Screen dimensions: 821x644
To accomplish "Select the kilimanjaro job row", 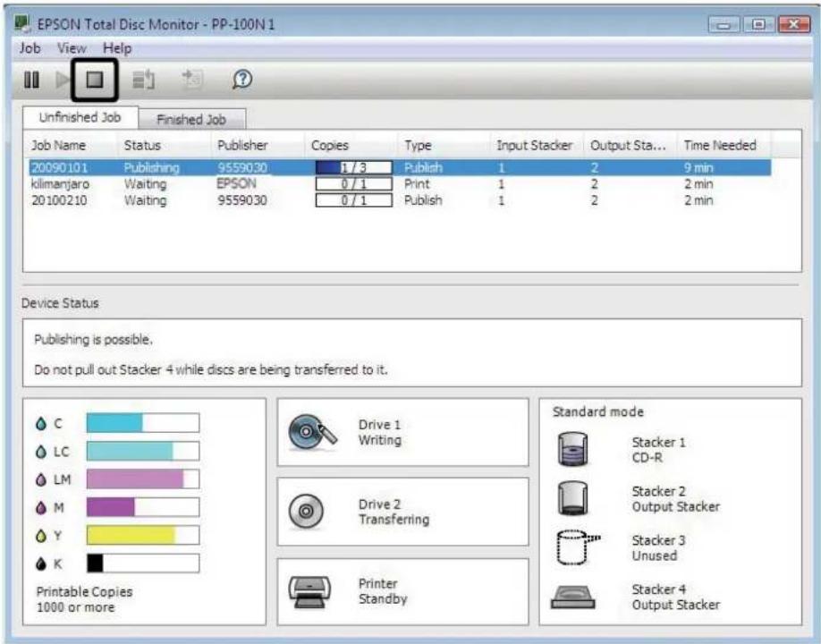I will click(x=400, y=183).
